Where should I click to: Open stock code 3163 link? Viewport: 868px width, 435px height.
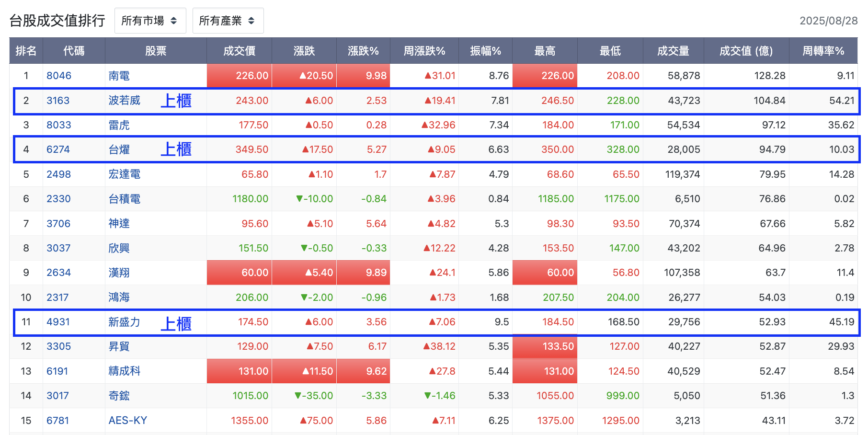click(58, 101)
